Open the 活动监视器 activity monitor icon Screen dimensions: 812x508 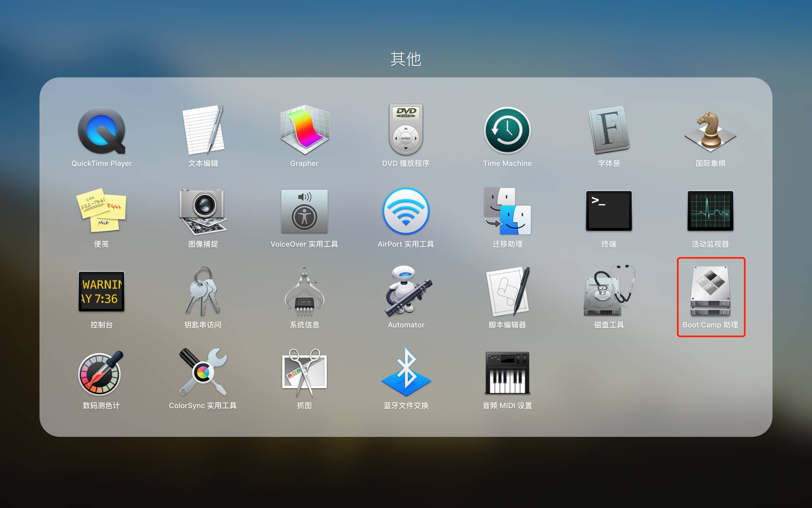[710, 211]
